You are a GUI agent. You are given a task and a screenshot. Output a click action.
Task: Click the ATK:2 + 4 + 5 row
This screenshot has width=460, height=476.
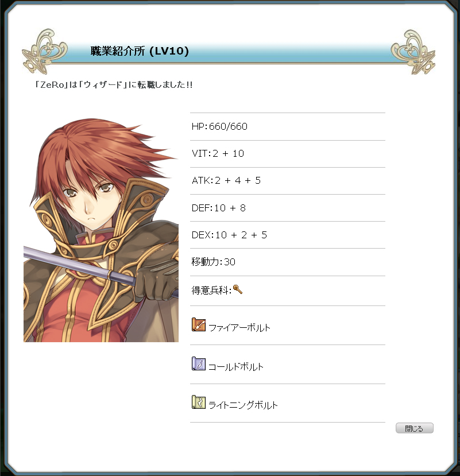tap(288, 181)
